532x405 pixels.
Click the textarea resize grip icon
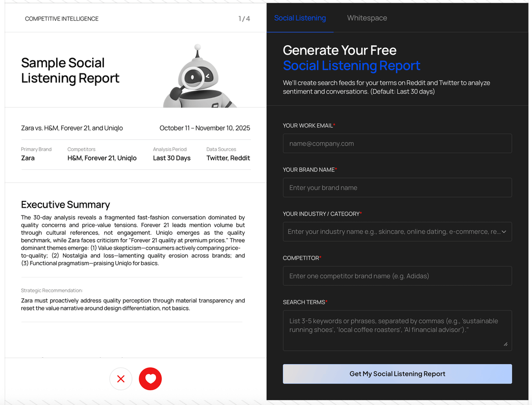tap(505, 344)
